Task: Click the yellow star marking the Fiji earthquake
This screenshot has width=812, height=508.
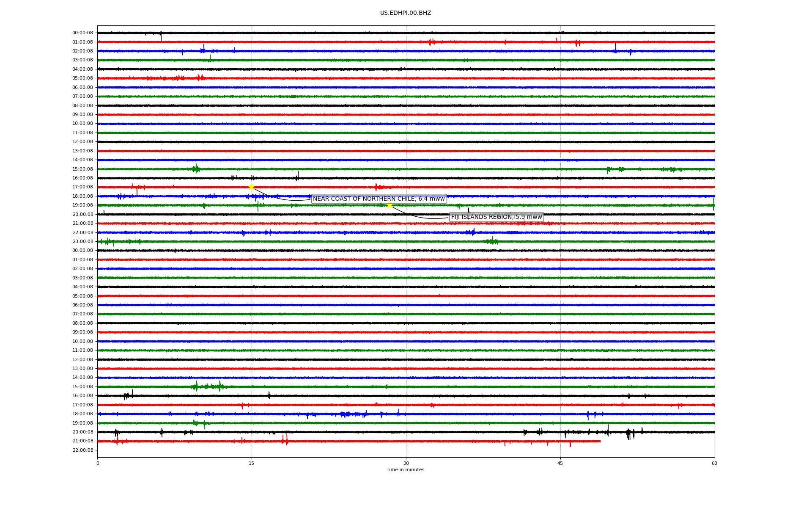Action: 390,205
